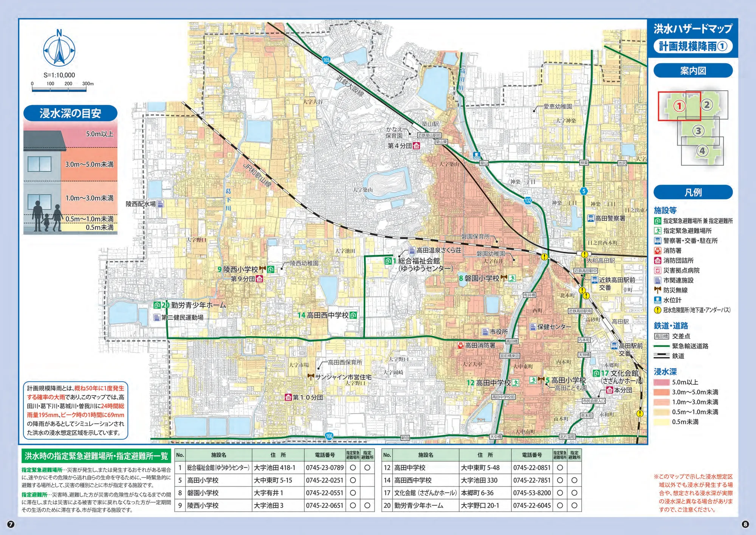Image resolution: width=756 pixels, height=535 pixels.
Task: Click the fire brigade icon at 本分団
Action: point(609,390)
